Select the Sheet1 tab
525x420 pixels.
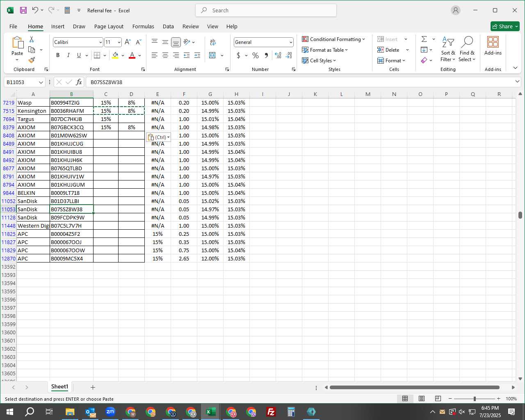click(x=59, y=387)
